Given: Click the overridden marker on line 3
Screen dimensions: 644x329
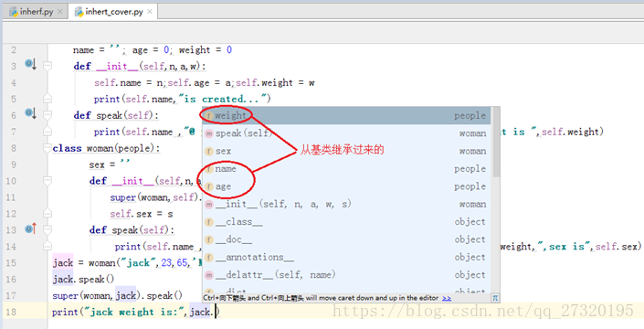Looking at the screenshot, I should click(x=31, y=64).
